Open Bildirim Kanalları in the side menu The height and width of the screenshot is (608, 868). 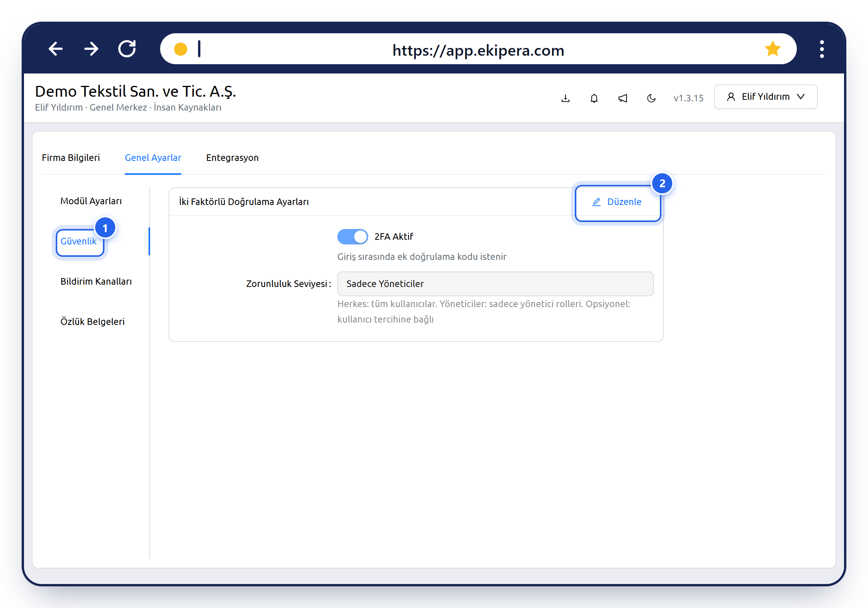point(96,281)
